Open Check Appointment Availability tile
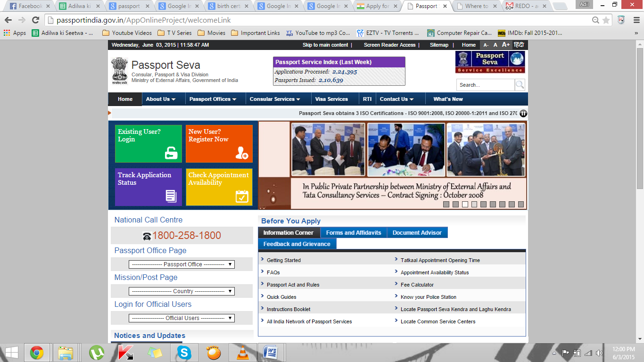This screenshot has width=644, height=362. coord(219,187)
